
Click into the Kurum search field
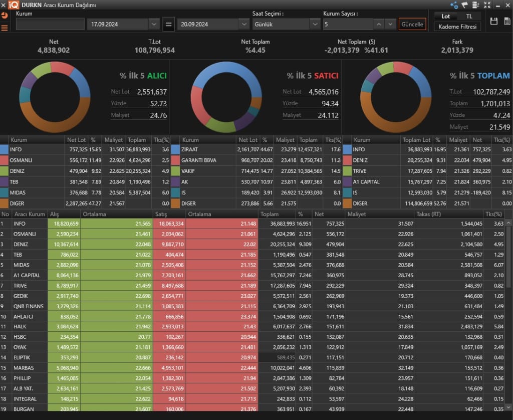[50, 24]
